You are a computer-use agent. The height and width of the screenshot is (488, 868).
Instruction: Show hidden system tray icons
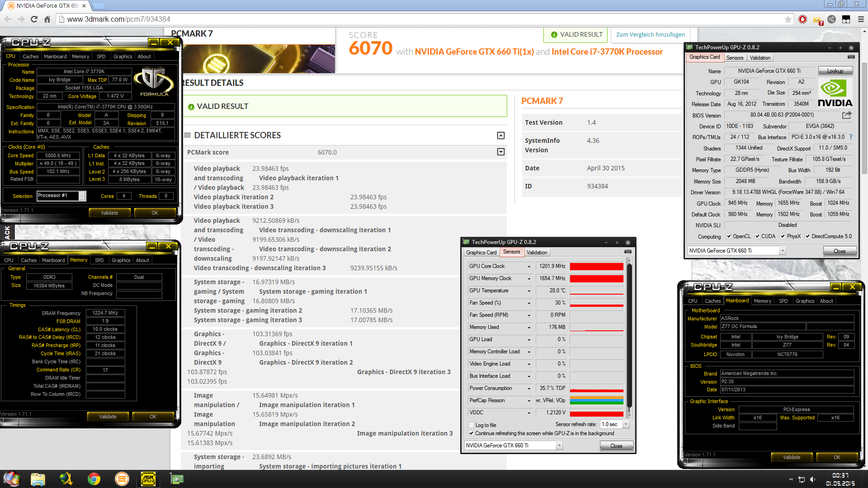point(791,479)
